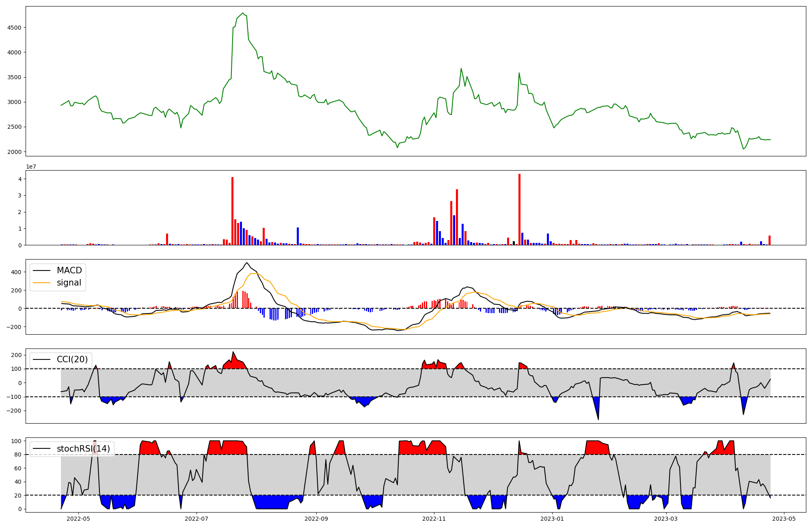Select the 2022-05 date tick label
This screenshot has width=812, height=528.
coord(78,519)
